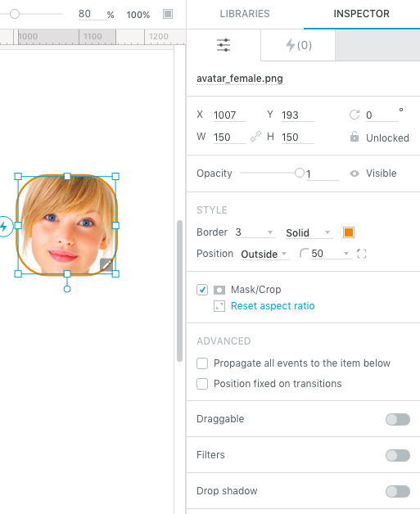420x514 pixels.
Task: Open the orange border color swatch
Action: [349, 232]
